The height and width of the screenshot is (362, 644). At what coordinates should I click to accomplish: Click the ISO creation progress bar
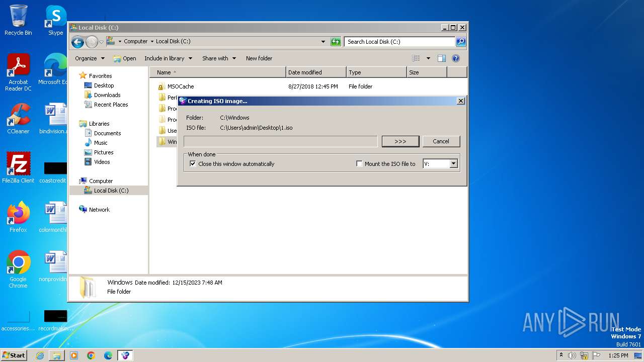(x=281, y=141)
